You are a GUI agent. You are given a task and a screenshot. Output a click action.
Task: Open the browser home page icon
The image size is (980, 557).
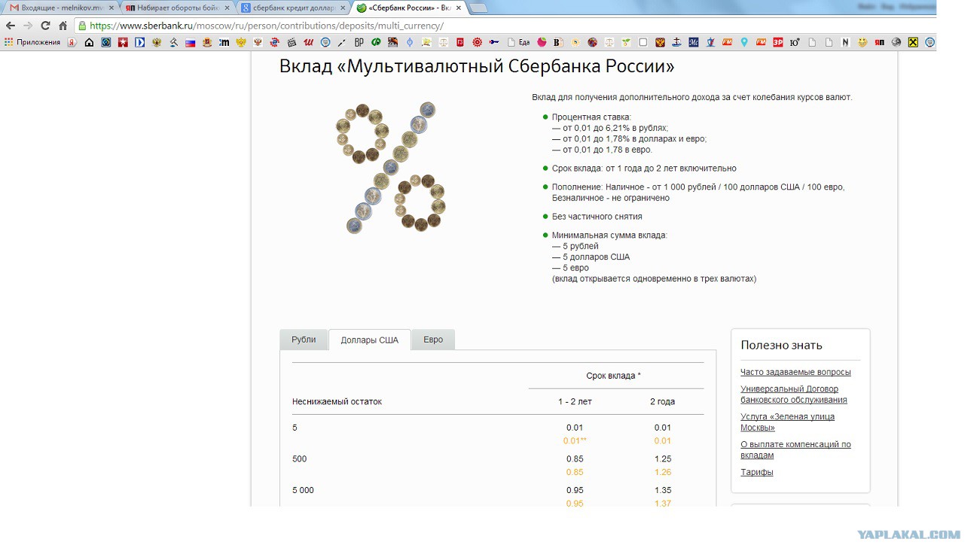pyautogui.click(x=63, y=25)
